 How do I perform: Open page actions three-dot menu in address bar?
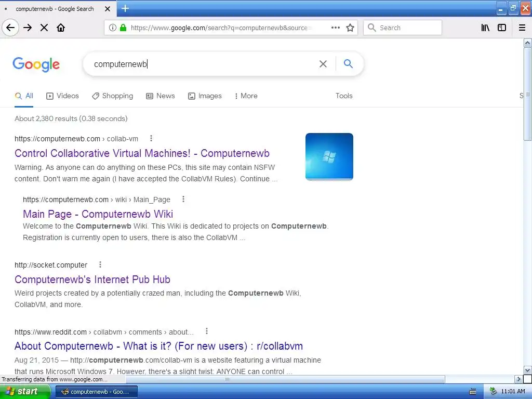(336, 28)
